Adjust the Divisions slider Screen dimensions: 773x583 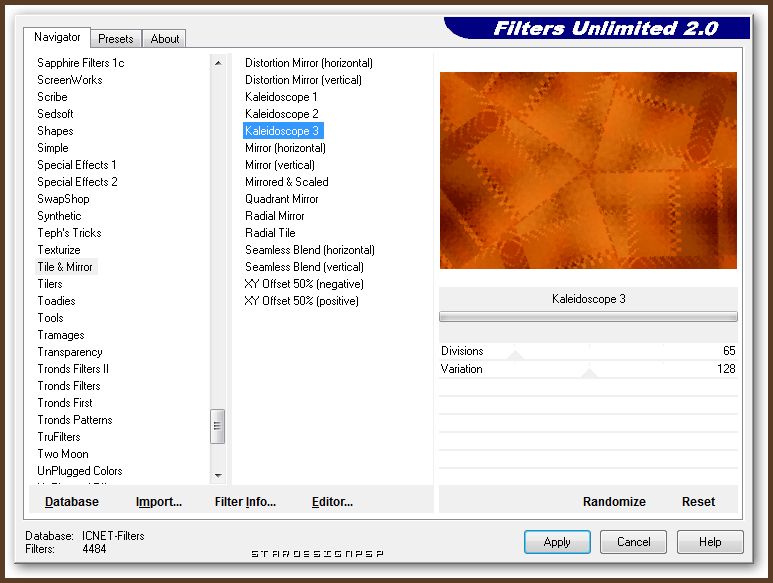pos(515,352)
